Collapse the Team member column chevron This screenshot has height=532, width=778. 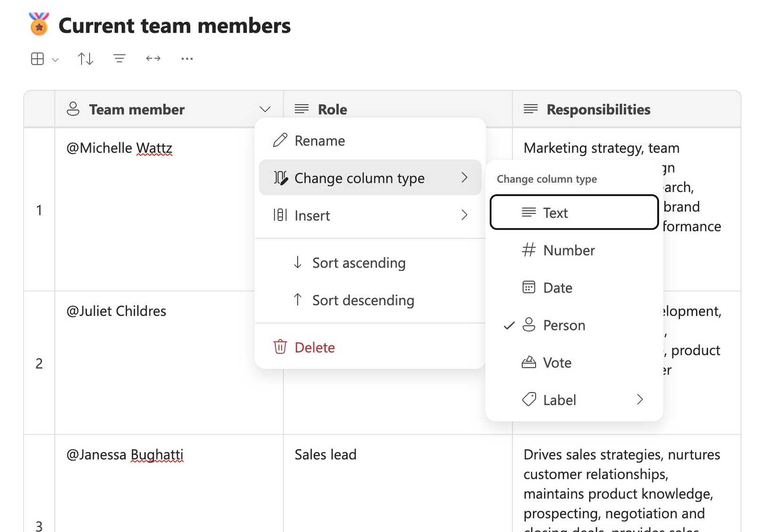(265, 109)
